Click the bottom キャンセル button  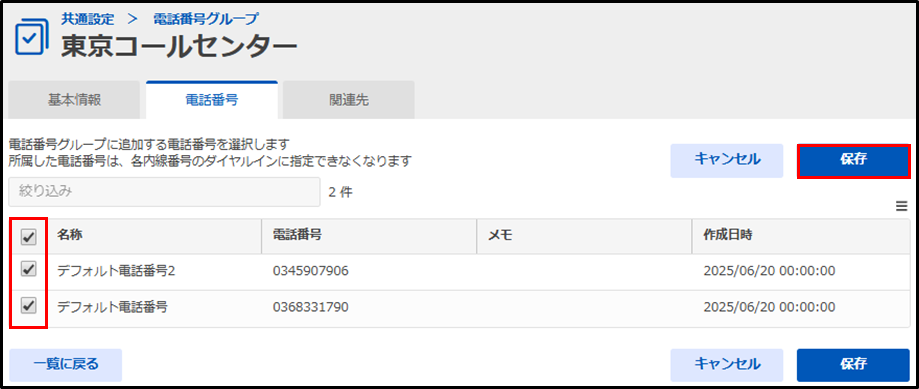tap(727, 365)
